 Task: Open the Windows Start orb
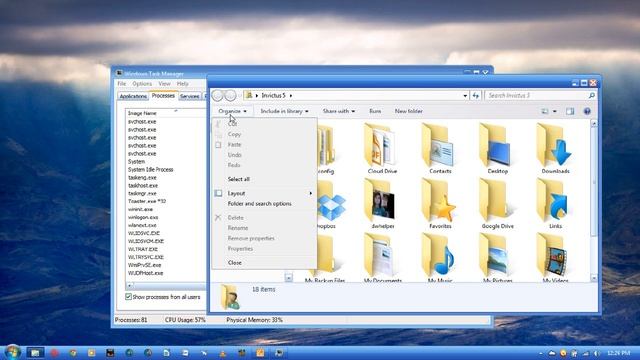[12, 352]
